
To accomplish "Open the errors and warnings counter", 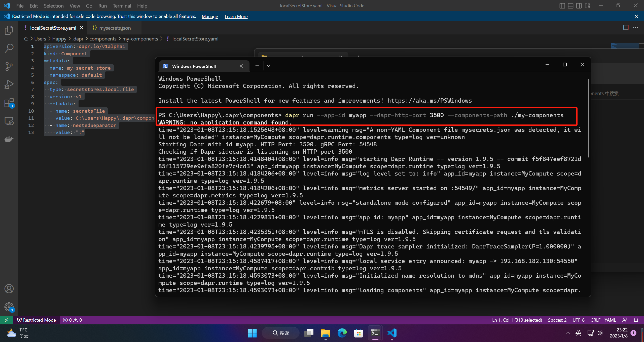I will click(x=73, y=320).
